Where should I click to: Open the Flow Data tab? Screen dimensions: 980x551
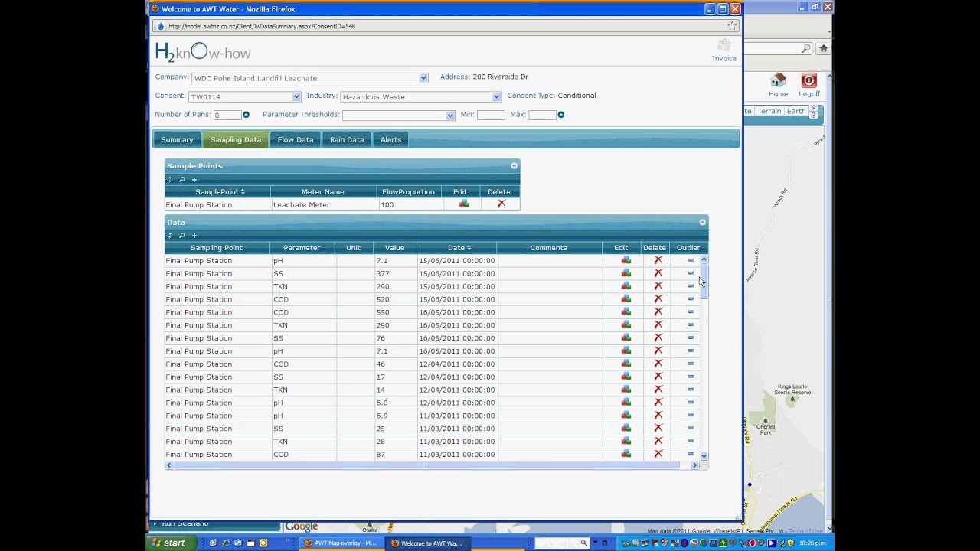[296, 139]
